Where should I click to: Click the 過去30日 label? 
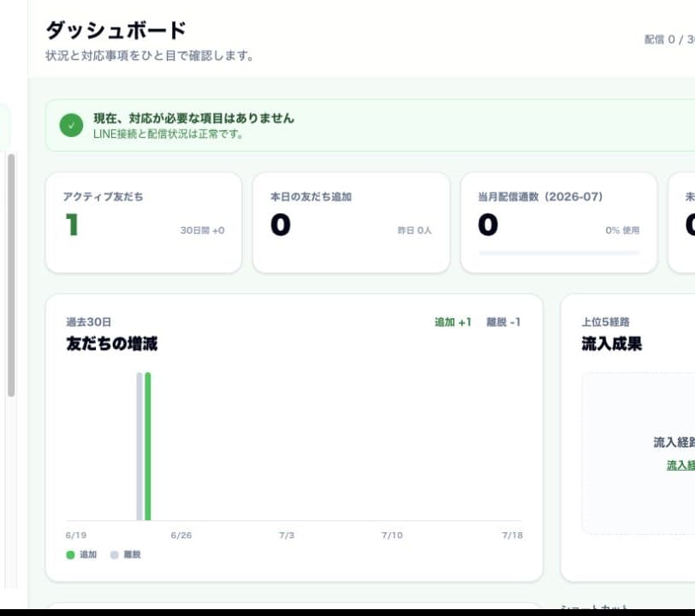[89, 323]
